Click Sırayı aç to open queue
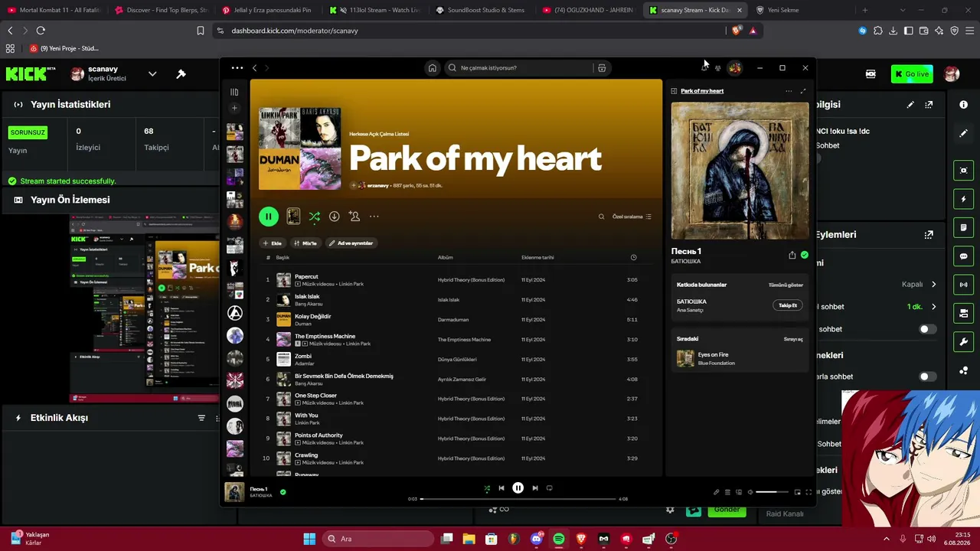This screenshot has height=551, width=980. (793, 339)
